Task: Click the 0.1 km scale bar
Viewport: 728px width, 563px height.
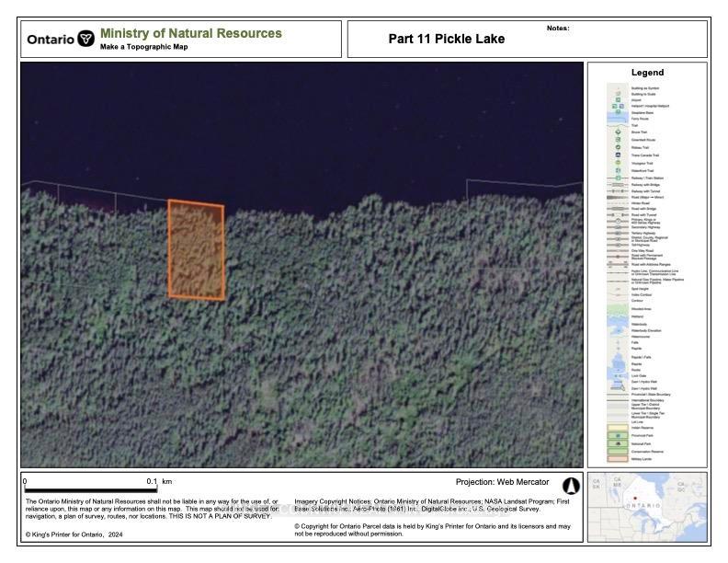Action: (90, 489)
